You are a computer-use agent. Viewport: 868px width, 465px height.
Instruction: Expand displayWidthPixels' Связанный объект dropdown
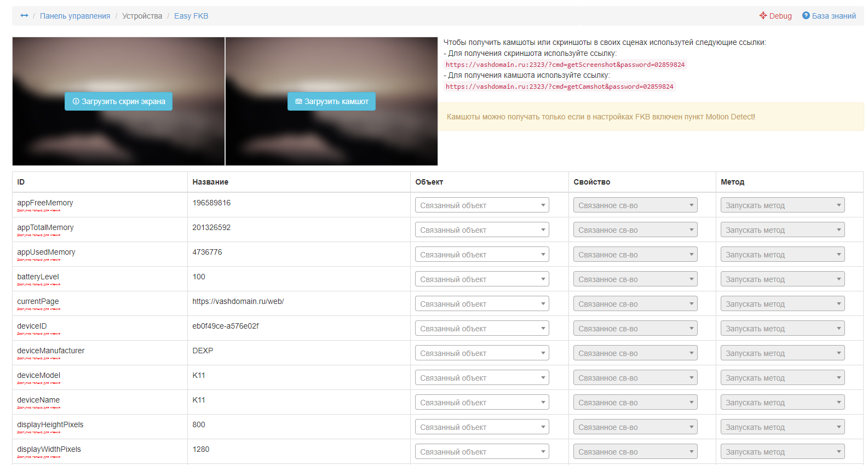[x=482, y=452]
